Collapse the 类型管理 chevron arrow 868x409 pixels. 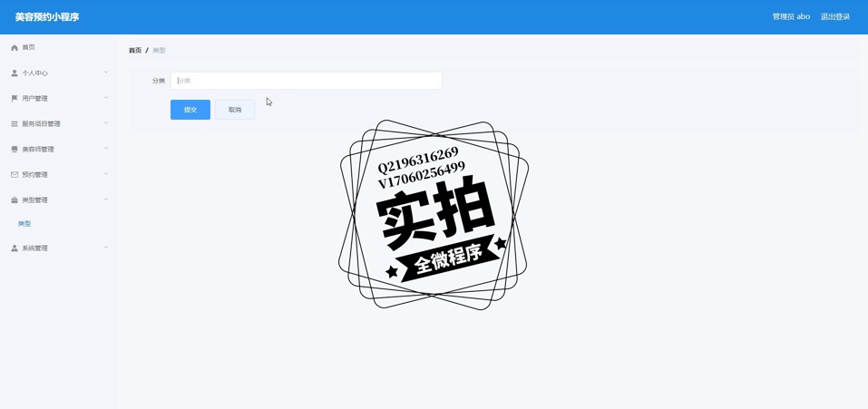106,200
